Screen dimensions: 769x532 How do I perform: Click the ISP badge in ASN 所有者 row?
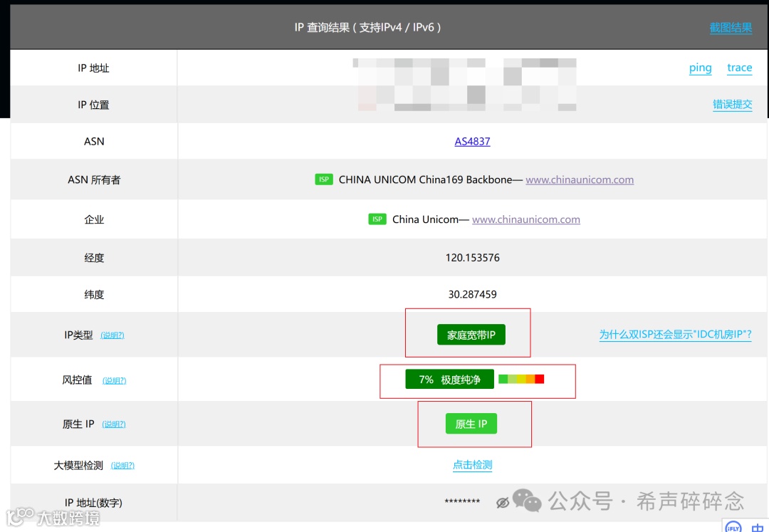click(324, 179)
